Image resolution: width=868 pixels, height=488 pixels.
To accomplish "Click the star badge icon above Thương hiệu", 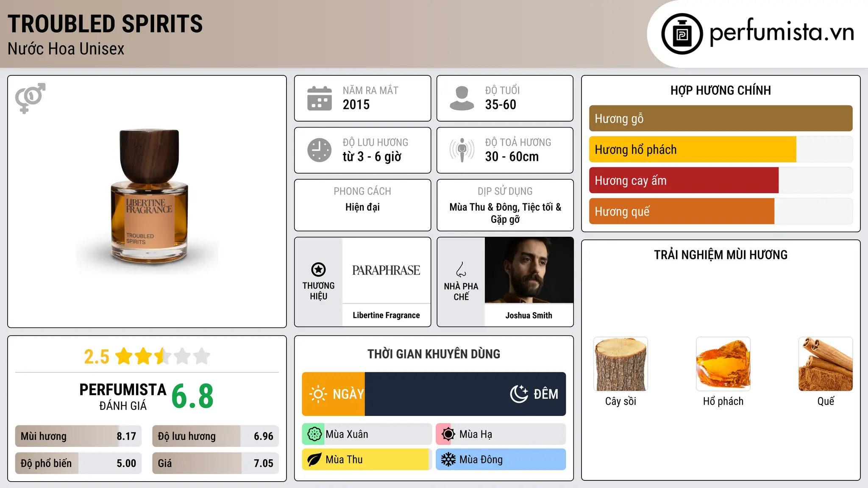I will [318, 269].
